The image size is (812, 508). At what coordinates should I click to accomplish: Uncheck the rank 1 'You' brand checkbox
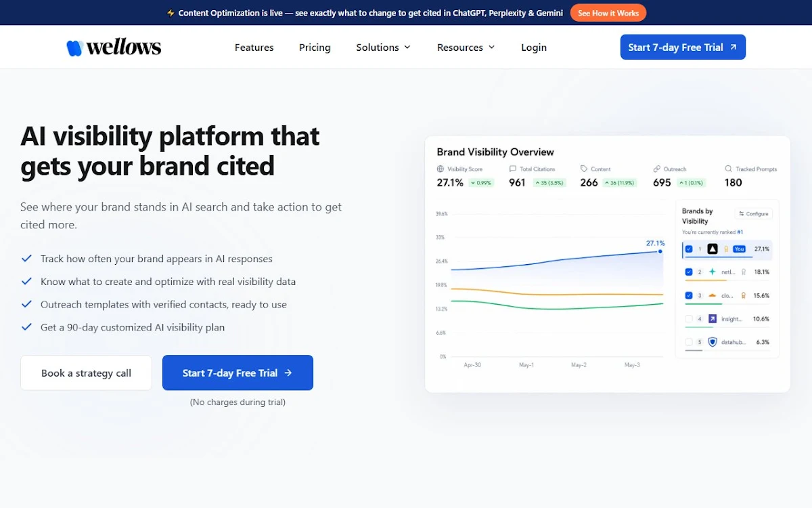689,249
